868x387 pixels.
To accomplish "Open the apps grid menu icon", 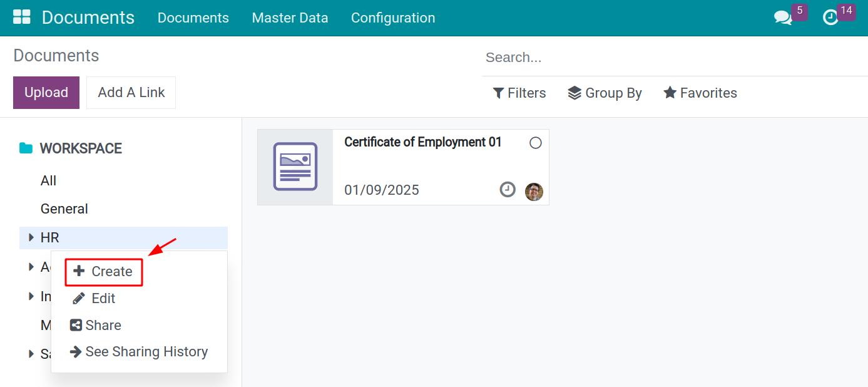I will [22, 17].
